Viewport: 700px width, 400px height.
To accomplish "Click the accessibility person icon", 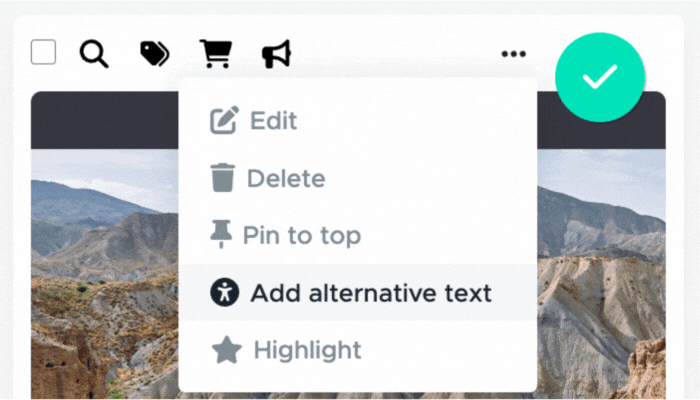I will tap(225, 292).
